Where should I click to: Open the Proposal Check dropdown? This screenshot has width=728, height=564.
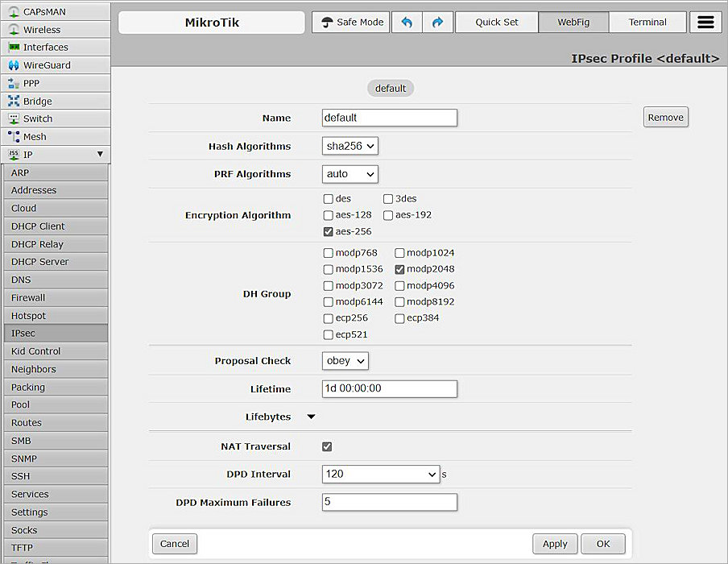click(345, 361)
